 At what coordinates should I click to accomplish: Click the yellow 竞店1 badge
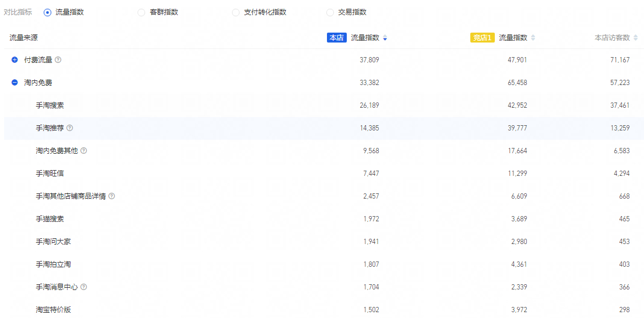(483, 38)
